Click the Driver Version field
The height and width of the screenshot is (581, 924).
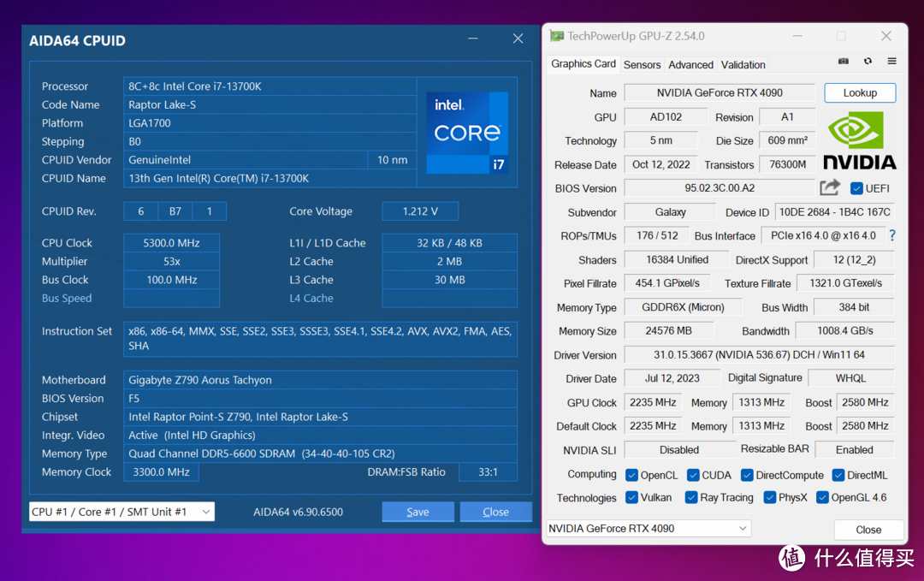click(759, 355)
